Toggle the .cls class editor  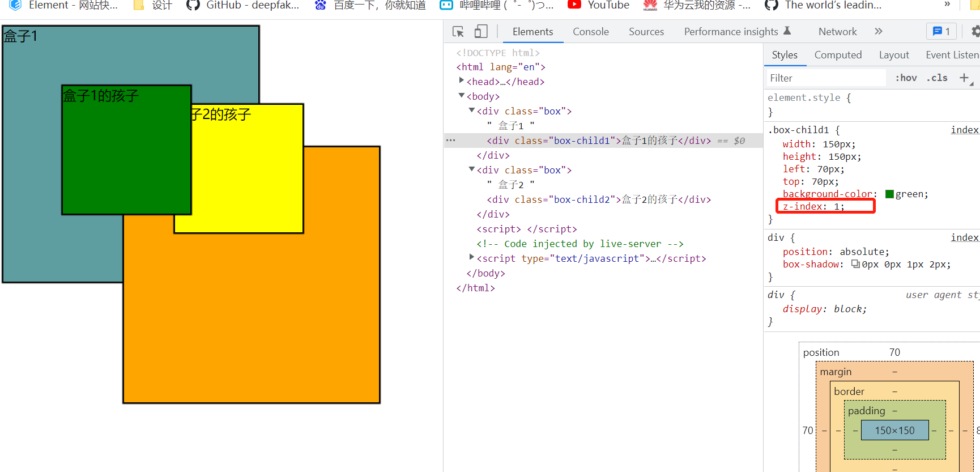937,78
